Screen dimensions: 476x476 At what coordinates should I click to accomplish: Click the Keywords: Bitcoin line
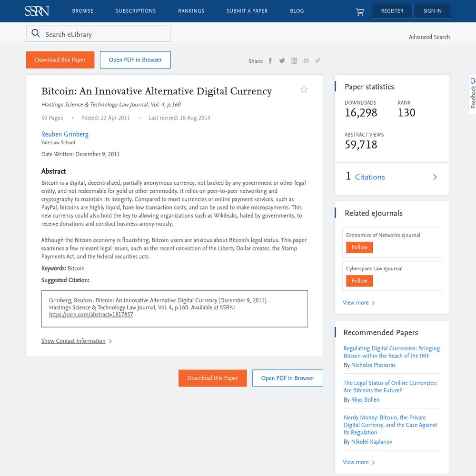pos(63,268)
